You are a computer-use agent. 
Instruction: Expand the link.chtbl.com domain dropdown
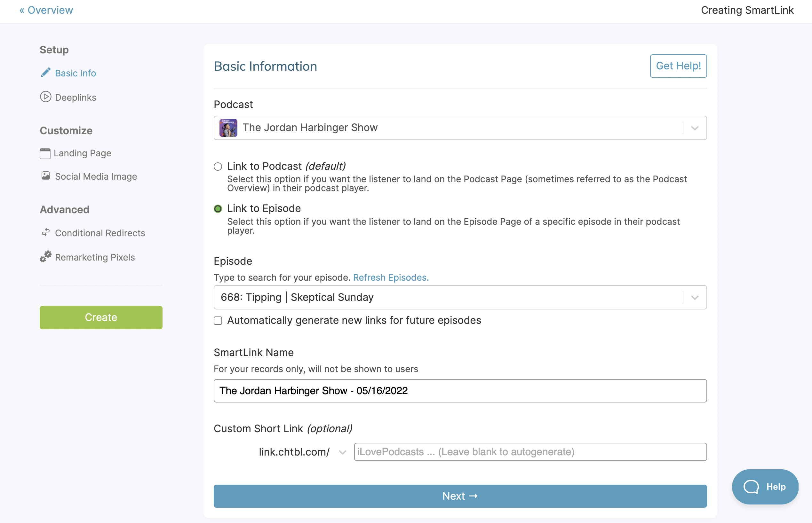coord(342,452)
